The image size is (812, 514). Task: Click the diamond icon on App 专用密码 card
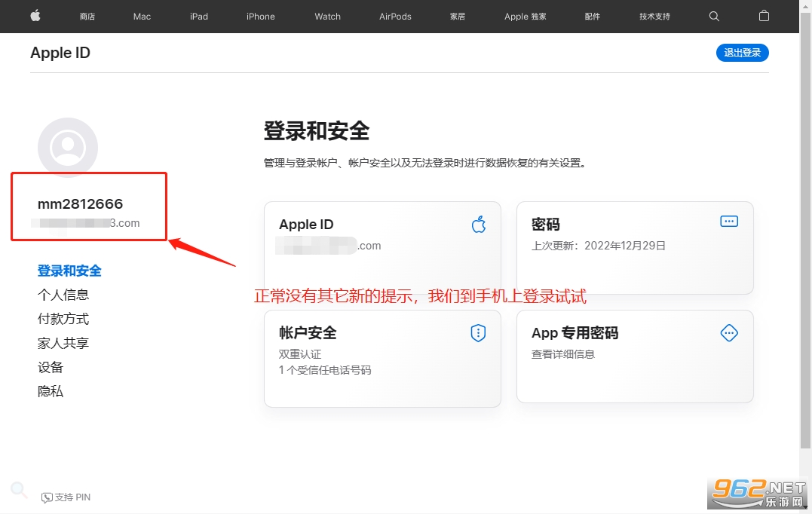click(729, 333)
